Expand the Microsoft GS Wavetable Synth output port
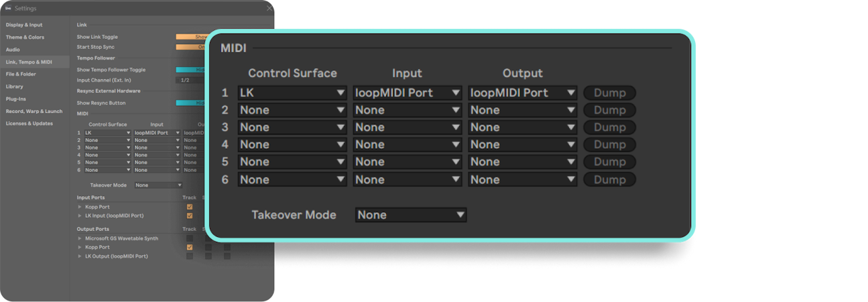The image size is (868, 302). click(80, 238)
